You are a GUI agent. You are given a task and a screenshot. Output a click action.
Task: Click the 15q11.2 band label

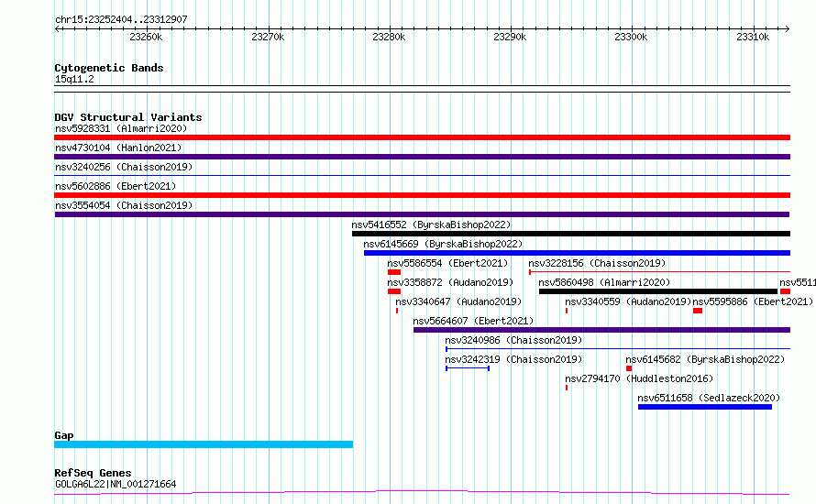74,79
